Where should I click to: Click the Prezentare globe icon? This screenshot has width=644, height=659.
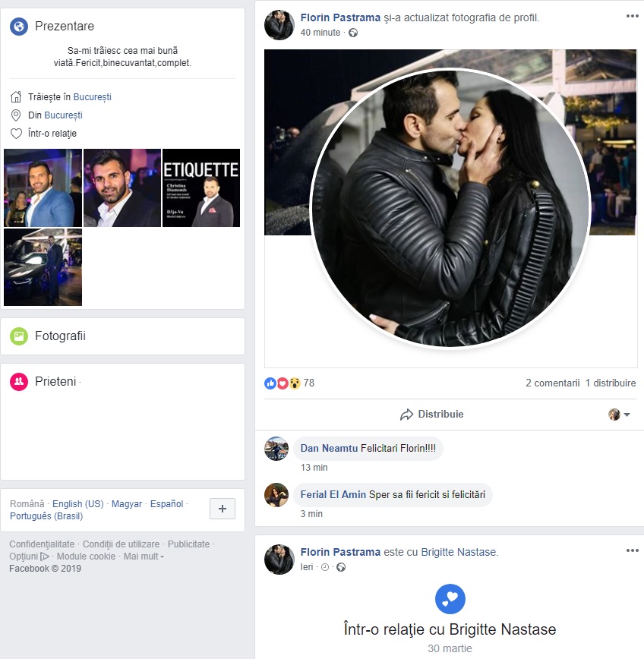click(19, 27)
